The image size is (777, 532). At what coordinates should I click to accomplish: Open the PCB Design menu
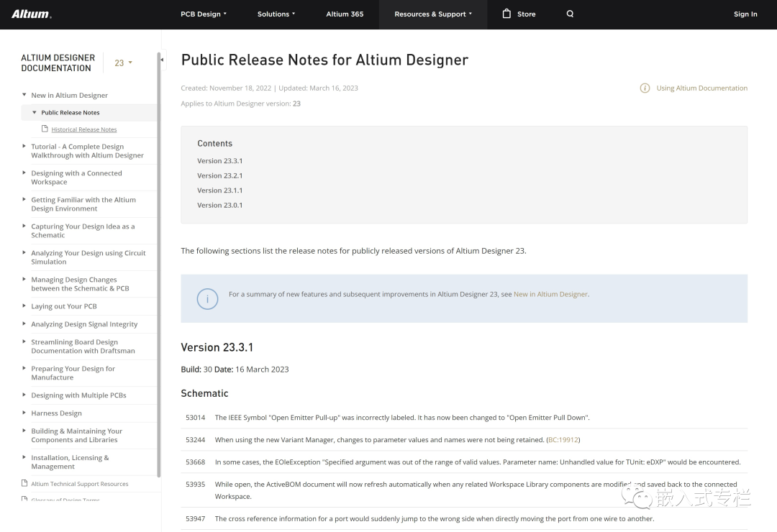[x=203, y=14]
